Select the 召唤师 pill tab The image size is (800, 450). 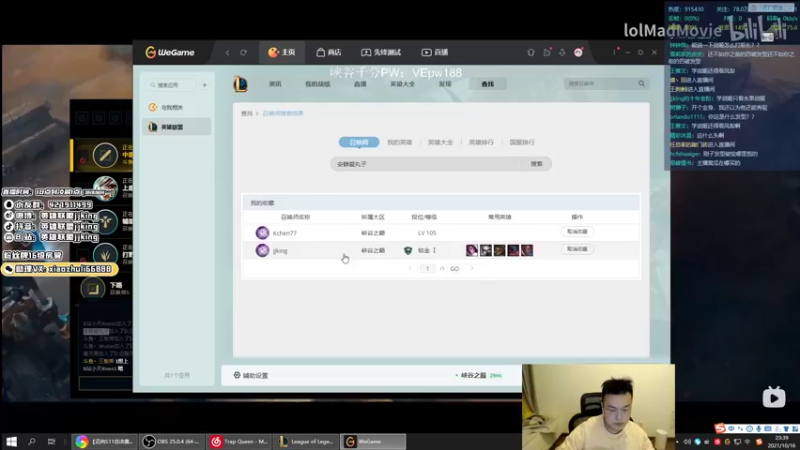(359, 142)
